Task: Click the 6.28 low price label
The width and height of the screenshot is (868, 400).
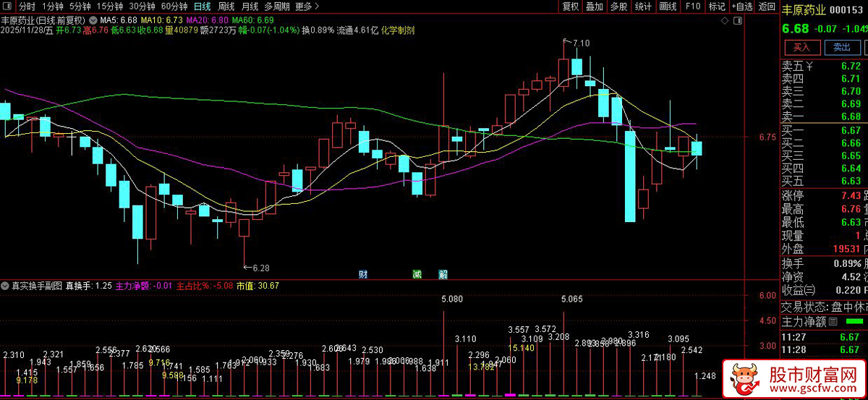Action: [x=260, y=268]
